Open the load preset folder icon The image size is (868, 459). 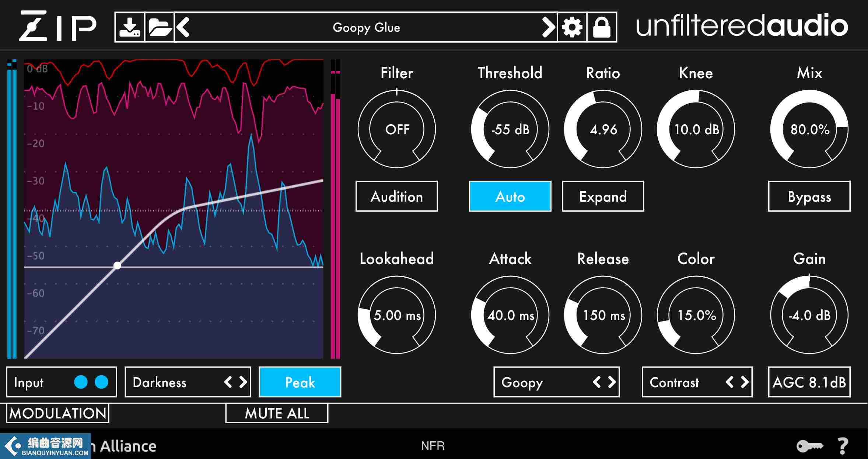[x=160, y=27]
